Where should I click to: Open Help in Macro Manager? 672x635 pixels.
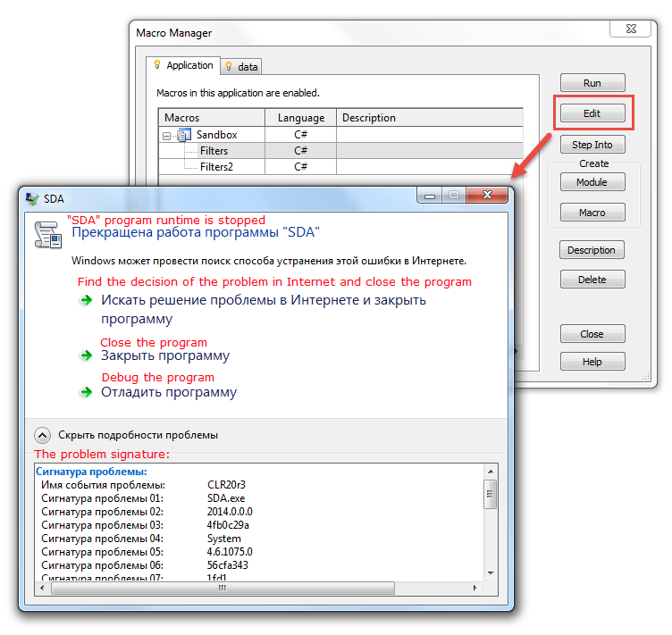click(x=592, y=362)
